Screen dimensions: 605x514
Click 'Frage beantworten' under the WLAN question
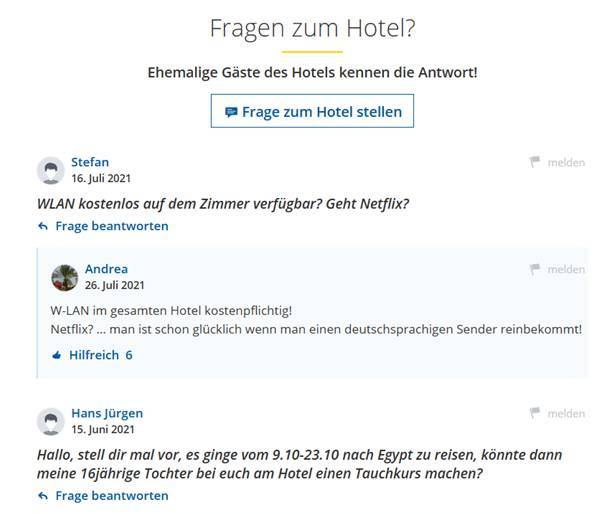111,226
